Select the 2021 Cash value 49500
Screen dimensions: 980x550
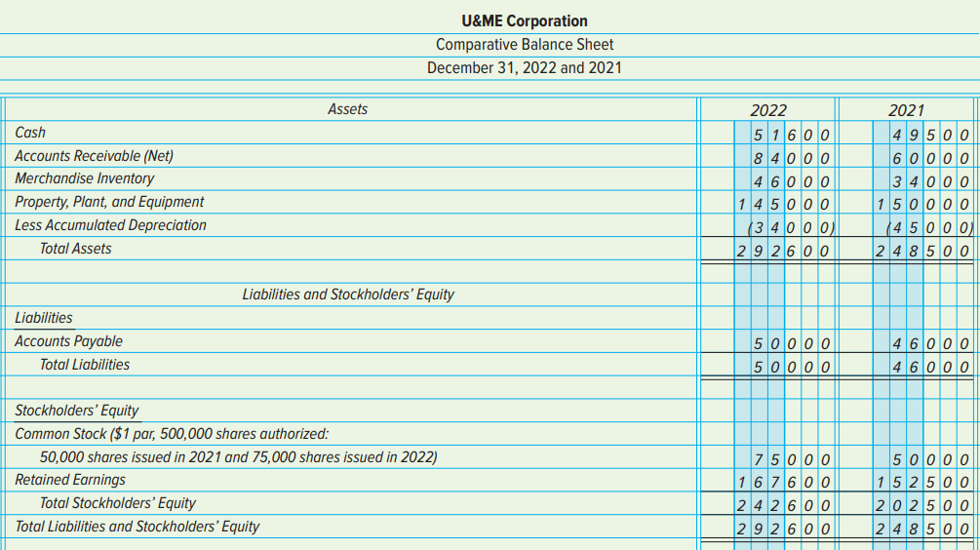(x=930, y=135)
